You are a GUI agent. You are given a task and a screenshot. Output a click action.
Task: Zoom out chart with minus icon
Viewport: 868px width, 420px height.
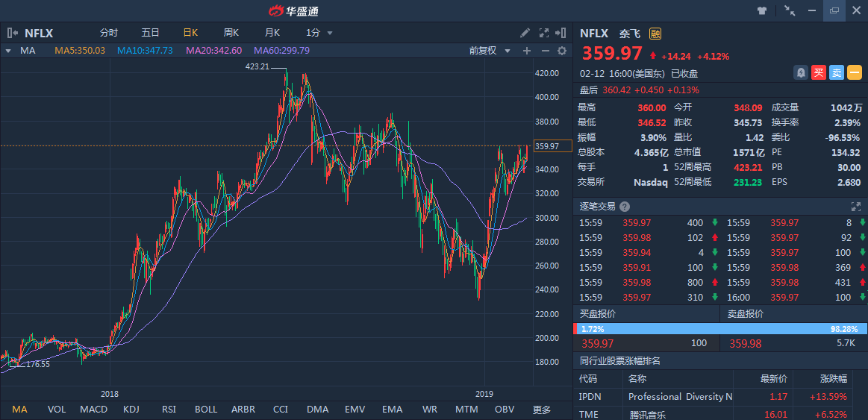[545, 51]
